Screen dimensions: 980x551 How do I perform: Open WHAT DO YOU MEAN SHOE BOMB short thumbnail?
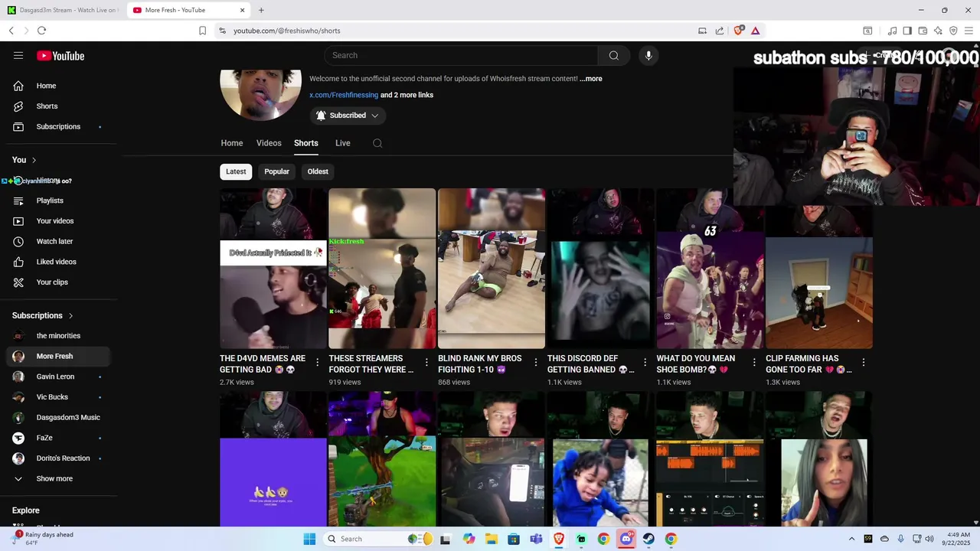tap(710, 269)
